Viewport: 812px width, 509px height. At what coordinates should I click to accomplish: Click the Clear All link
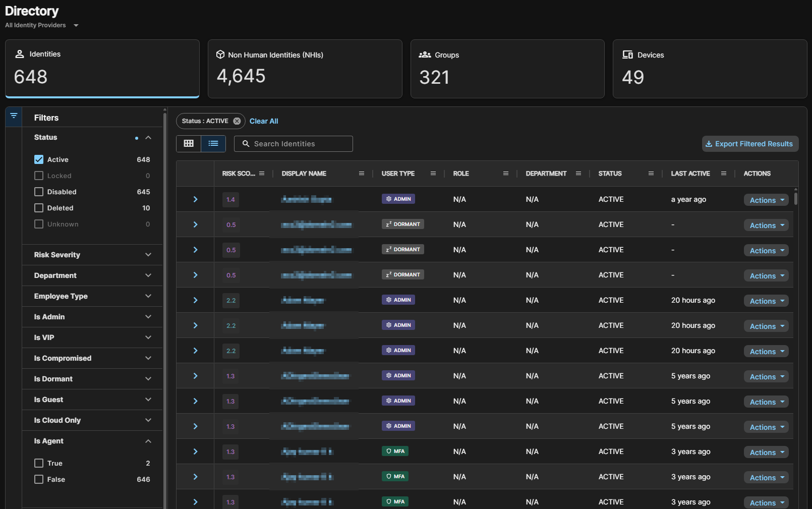point(264,121)
